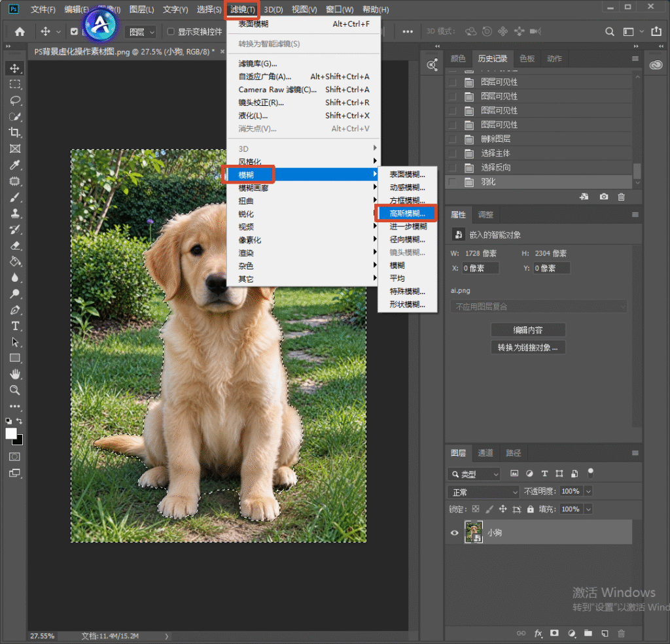Image resolution: width=670 pixels, height=644 pixels.
Task: Open the 图层 auto-select dropdown in options bar
Action: (141, 32)
